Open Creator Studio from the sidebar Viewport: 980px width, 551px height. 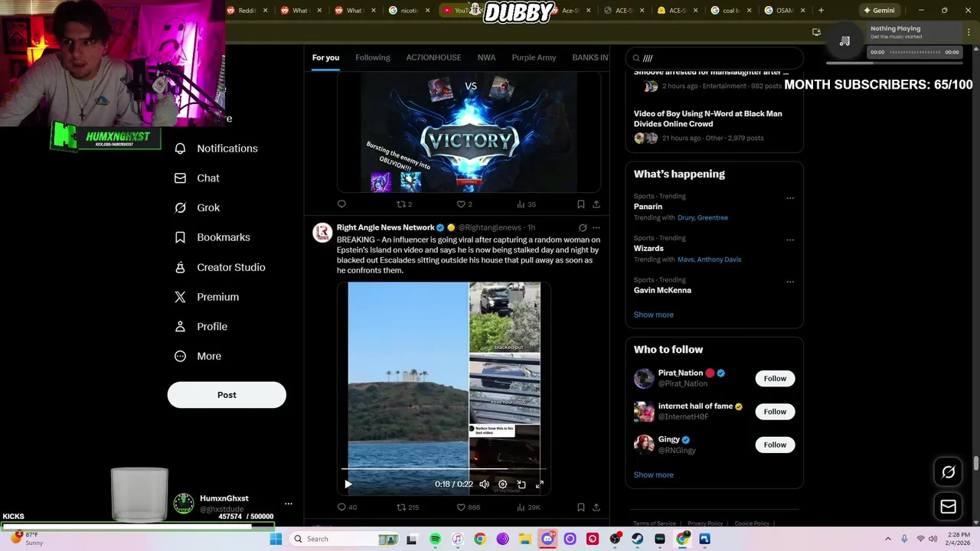[x=220, y=267]
